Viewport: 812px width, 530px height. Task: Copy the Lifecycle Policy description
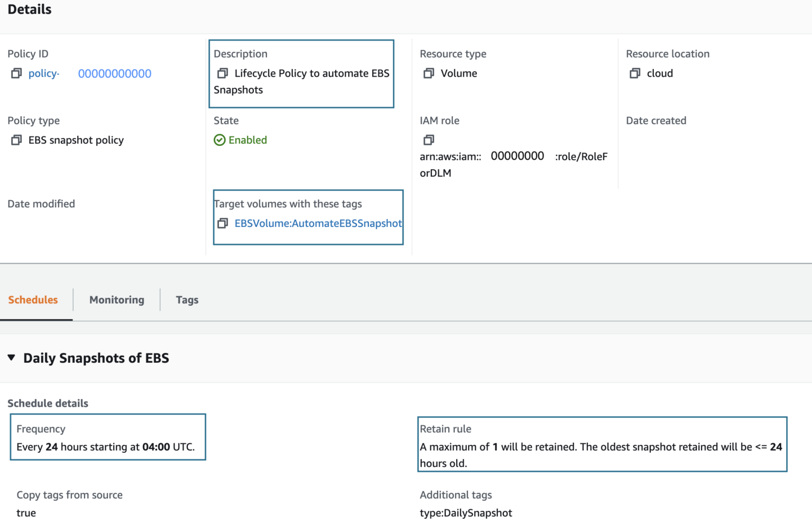point(223,73)
